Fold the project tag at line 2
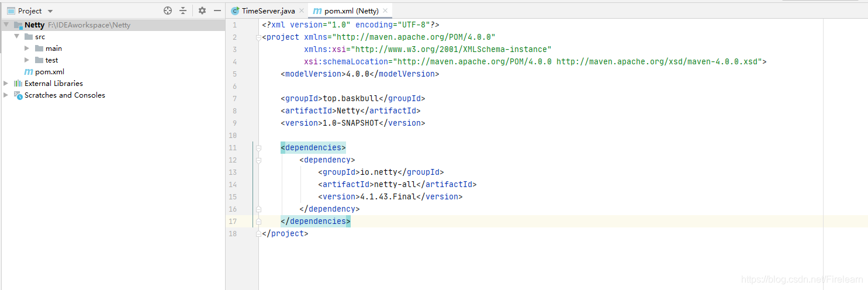This screenshot has height=290, width=868. coord(258,37)
